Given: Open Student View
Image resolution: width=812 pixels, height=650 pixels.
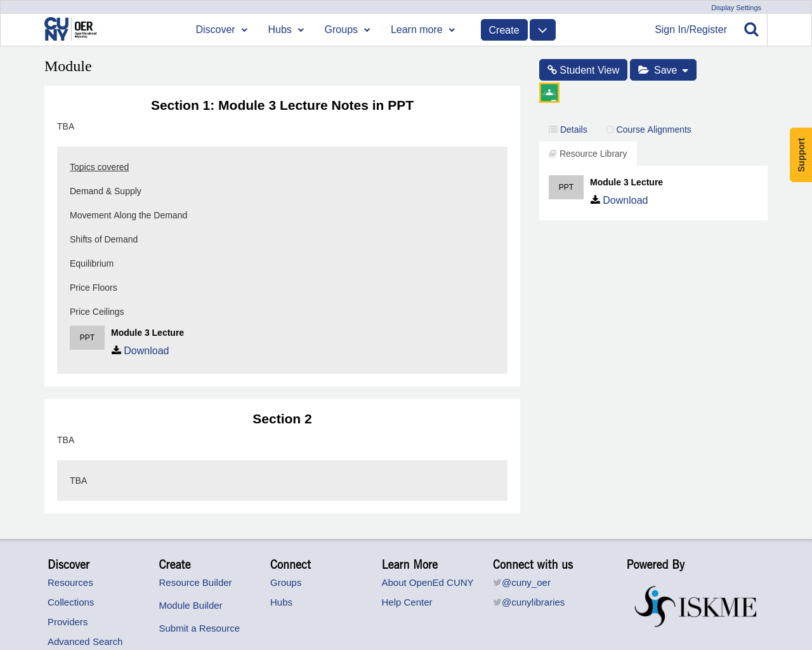Looking at the screenshot, I should (583, 70).
